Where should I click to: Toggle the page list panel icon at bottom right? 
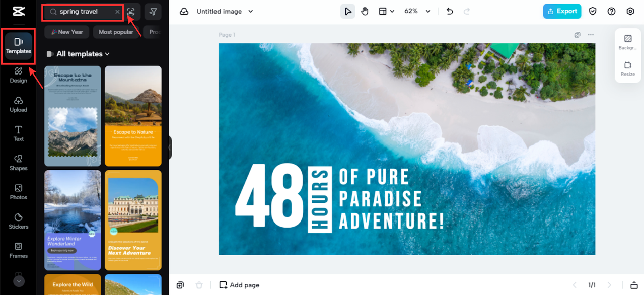point(634,285)
